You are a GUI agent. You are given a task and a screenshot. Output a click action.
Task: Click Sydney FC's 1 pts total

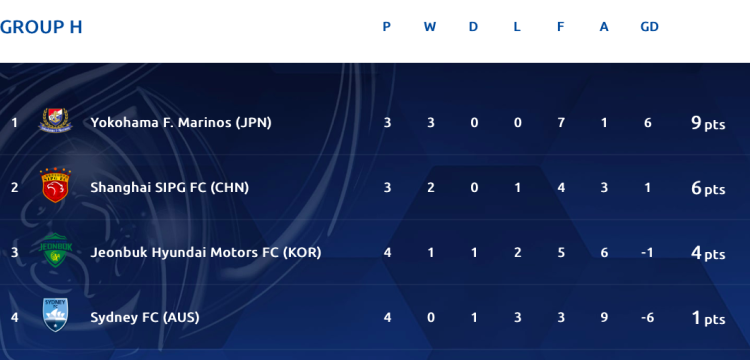708,318
